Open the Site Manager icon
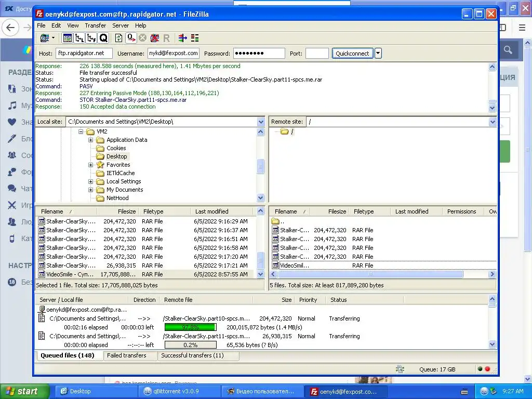Image resolution: width=532 pixels, height=399 pixels. click(45, 38)
